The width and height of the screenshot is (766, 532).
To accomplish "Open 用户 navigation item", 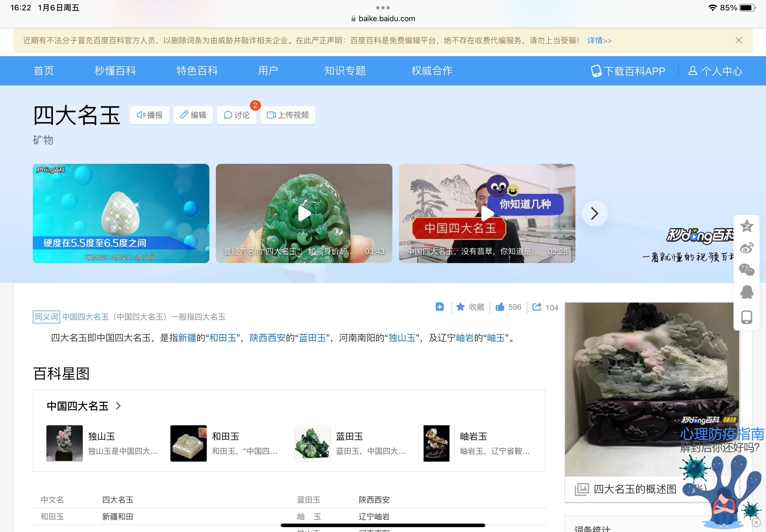I will pyautogui.click(x=268, y=71).
